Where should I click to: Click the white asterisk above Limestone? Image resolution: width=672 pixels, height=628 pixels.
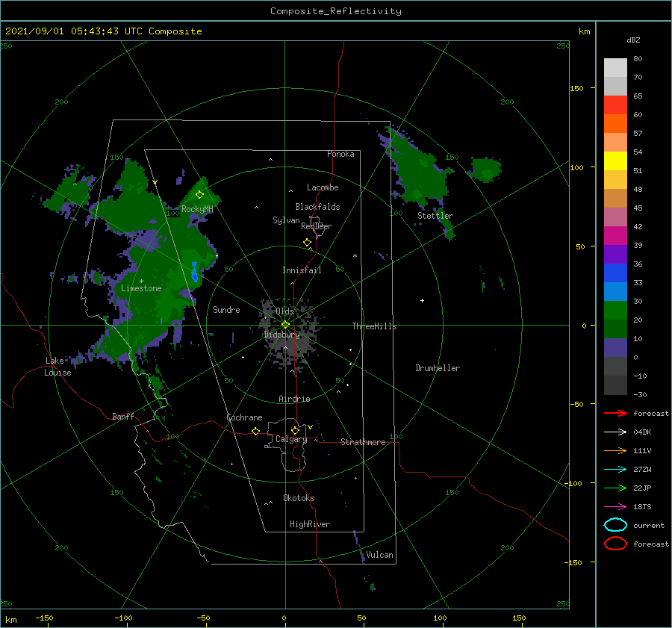pyautogui.click(x=141, y=282)
